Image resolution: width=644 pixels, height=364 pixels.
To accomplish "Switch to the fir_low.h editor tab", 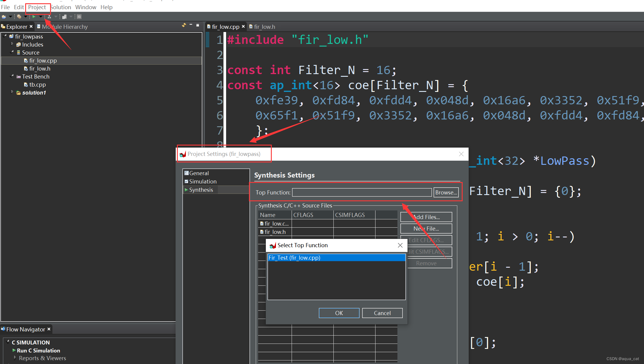I will (x=264, y=27).
